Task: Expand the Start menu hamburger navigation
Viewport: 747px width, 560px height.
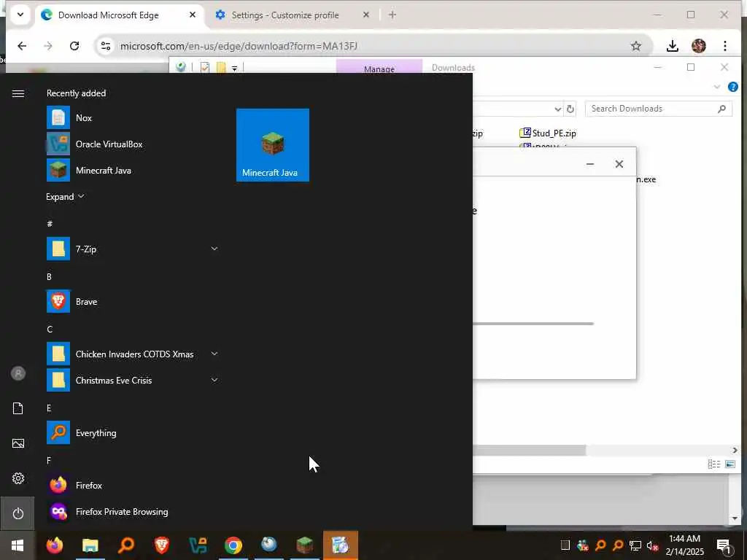Action: [18, 94]
